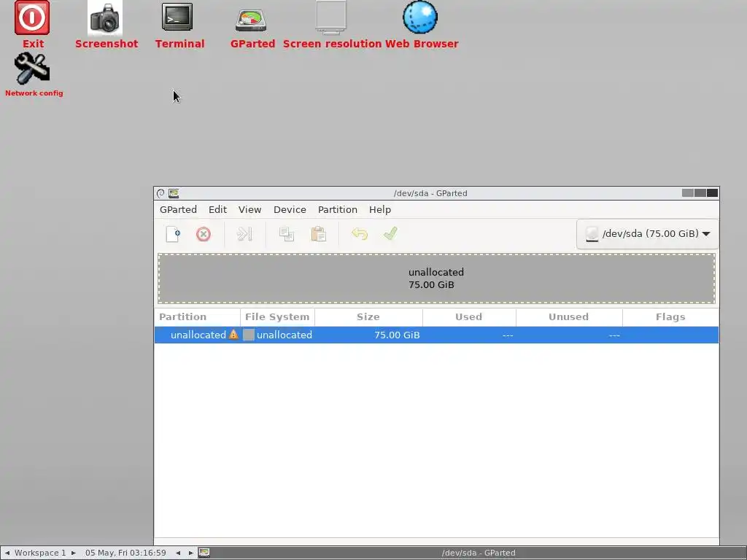Minimize the GParted window

tap(687, 192)
